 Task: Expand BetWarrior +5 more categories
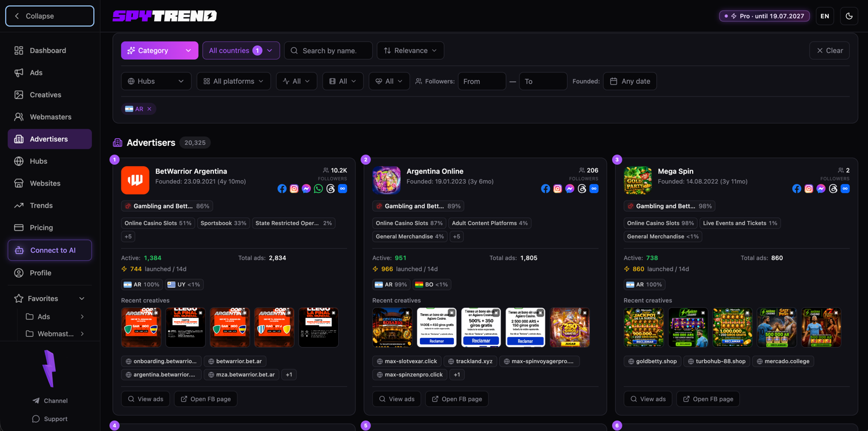pos(128,236)
